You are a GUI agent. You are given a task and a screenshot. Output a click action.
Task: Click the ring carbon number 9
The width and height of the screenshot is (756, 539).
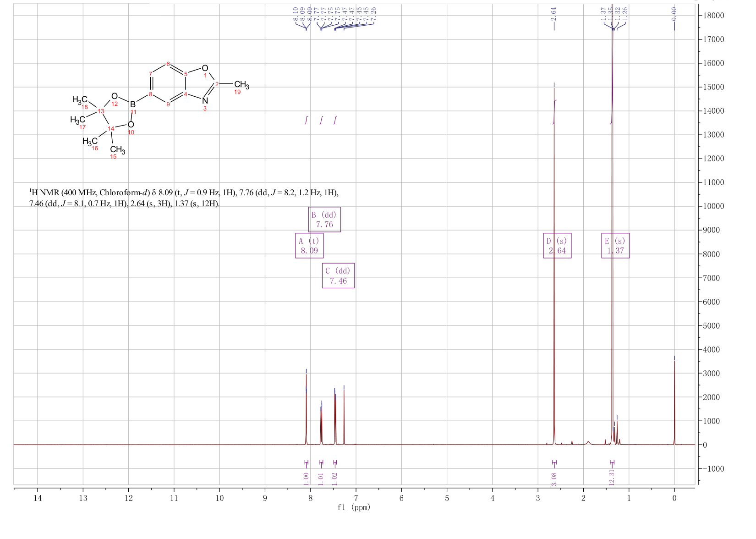(x=168, y=104)
